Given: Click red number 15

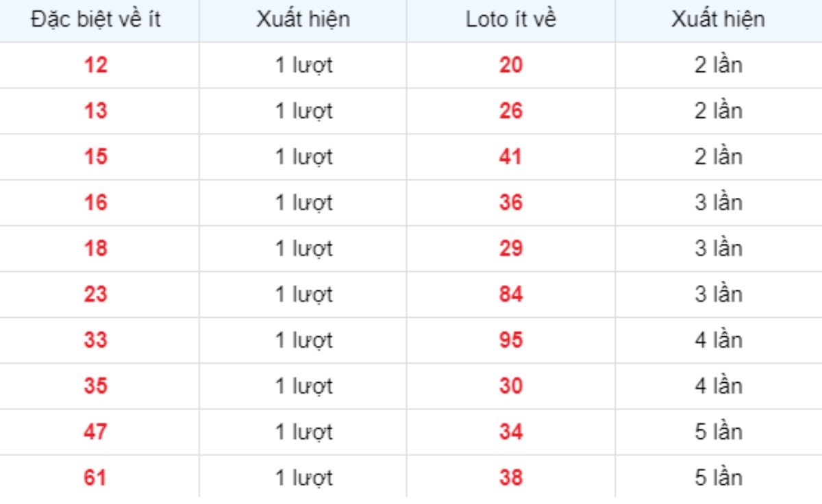Looking at the screenshot, I should click(96, 157).
